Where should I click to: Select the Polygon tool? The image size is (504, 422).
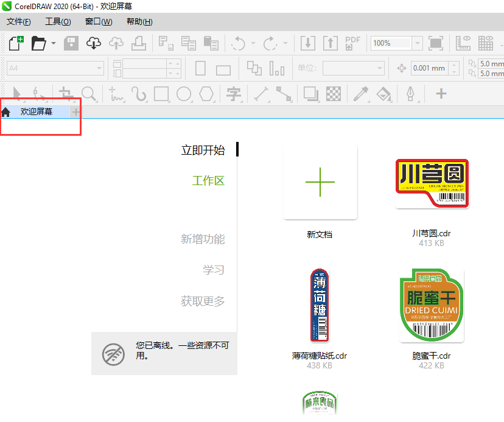(206, 94)
